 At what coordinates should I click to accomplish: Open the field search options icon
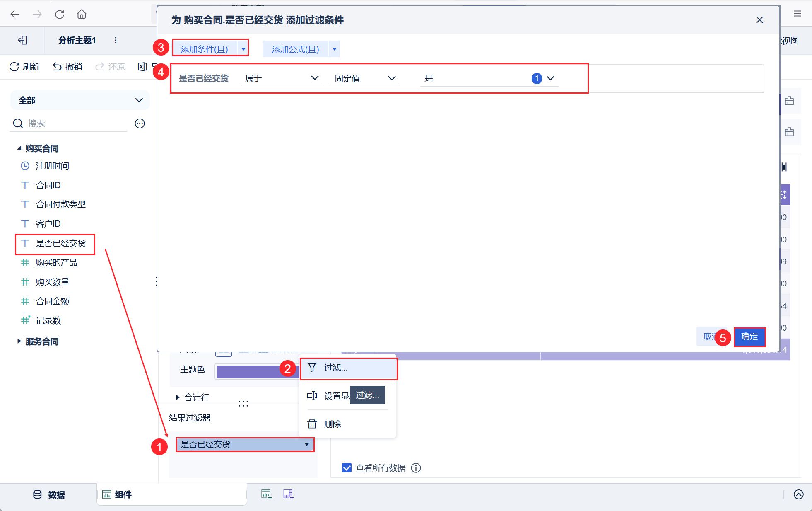[x=140, y=124]
